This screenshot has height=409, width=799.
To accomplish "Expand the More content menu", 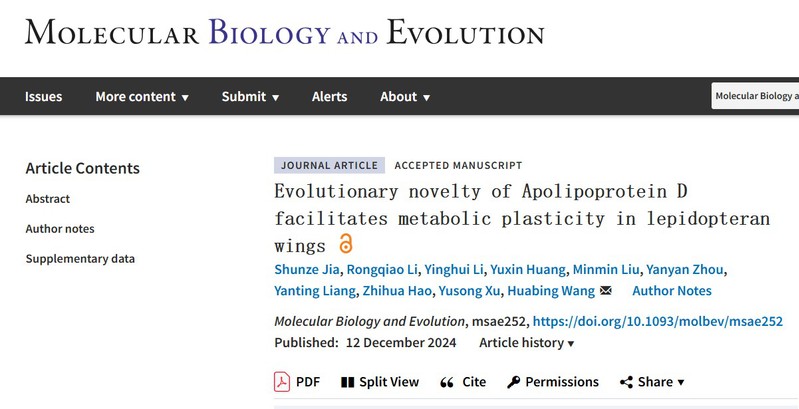I will (142, 97).
